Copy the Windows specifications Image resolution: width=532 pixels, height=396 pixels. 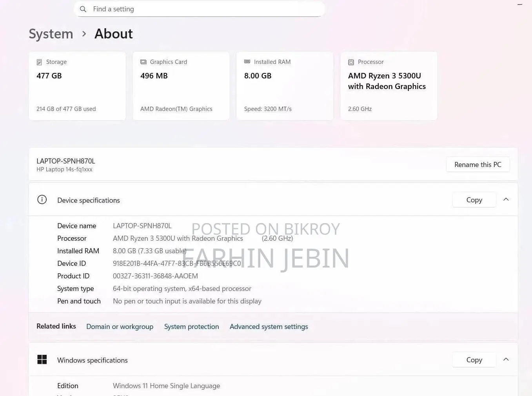(474, 360)
